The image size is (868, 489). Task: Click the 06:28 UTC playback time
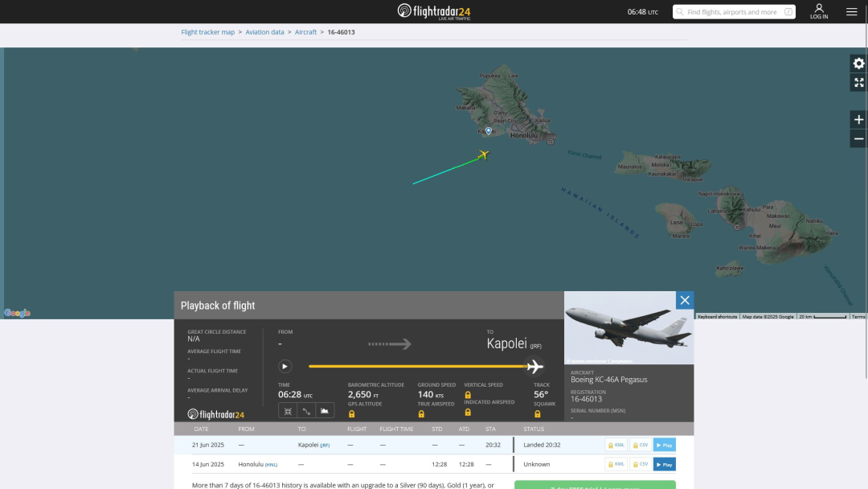295,394
